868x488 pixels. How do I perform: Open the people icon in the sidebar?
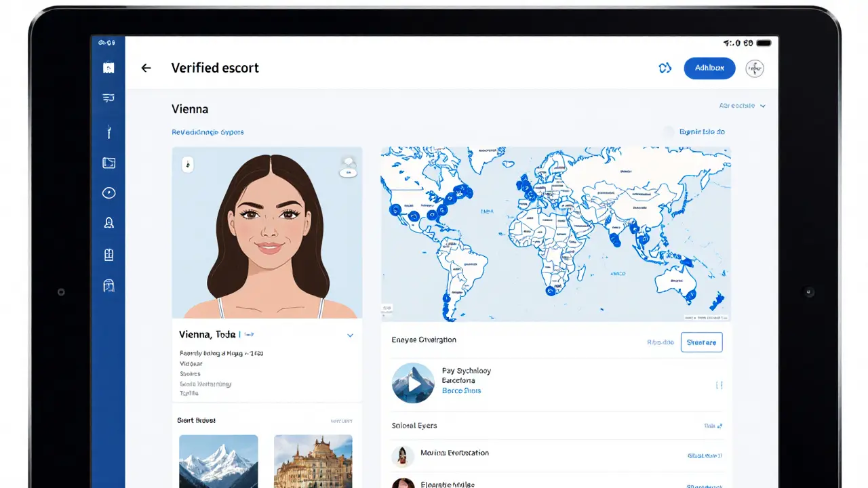tap(108, 222)
